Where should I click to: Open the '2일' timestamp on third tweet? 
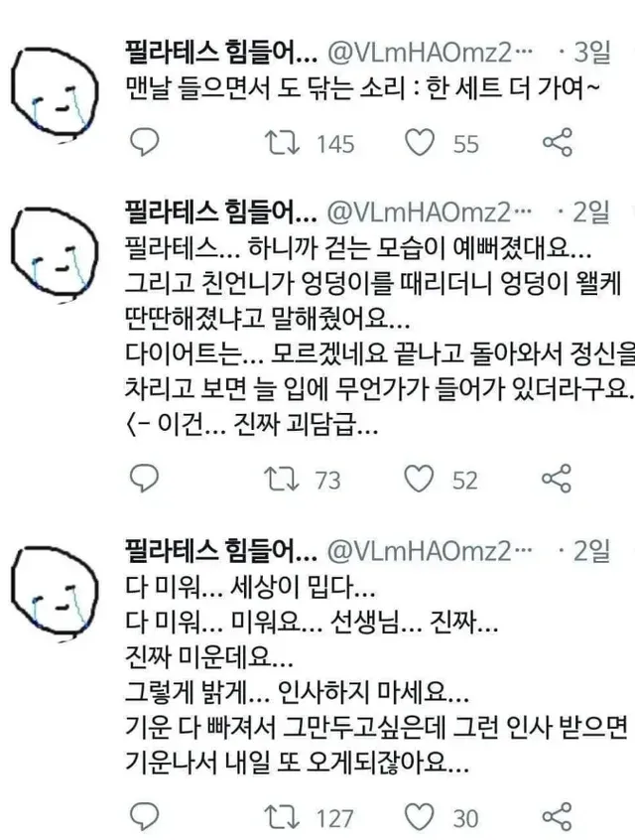tap(584, 551)
